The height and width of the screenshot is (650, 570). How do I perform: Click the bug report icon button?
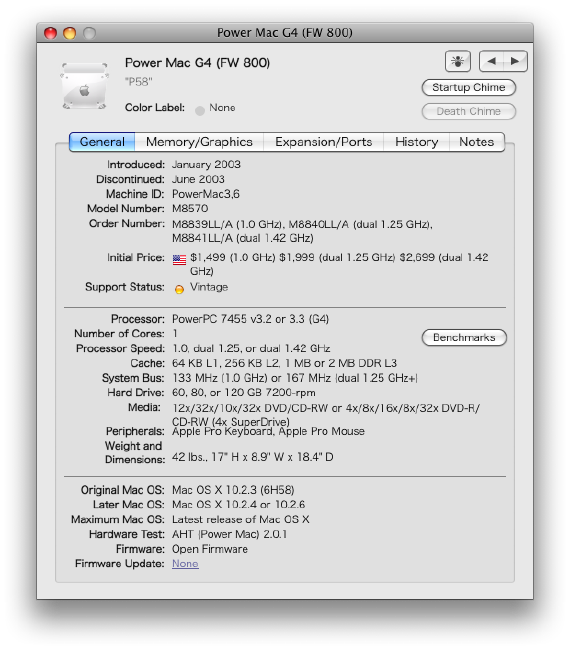pyautogui.click(x=457, y=61)
